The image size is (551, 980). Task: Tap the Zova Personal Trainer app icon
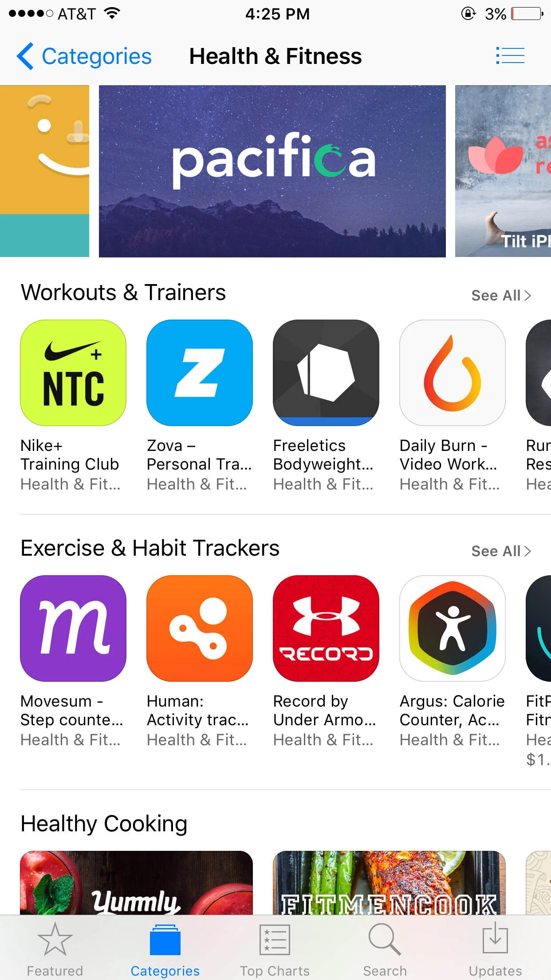(200, 373)
